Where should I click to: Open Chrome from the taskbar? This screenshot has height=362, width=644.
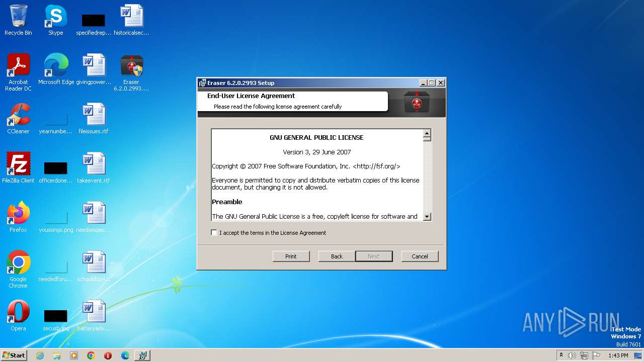coord(91,355)
